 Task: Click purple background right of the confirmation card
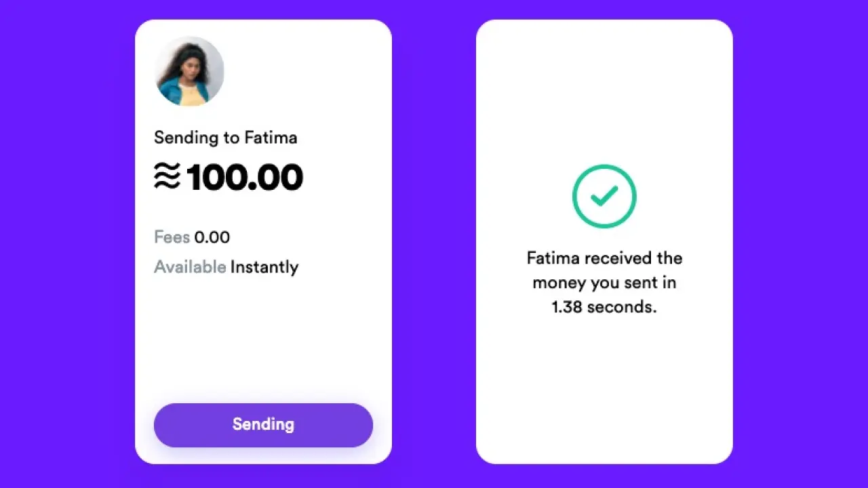(800, 244)
